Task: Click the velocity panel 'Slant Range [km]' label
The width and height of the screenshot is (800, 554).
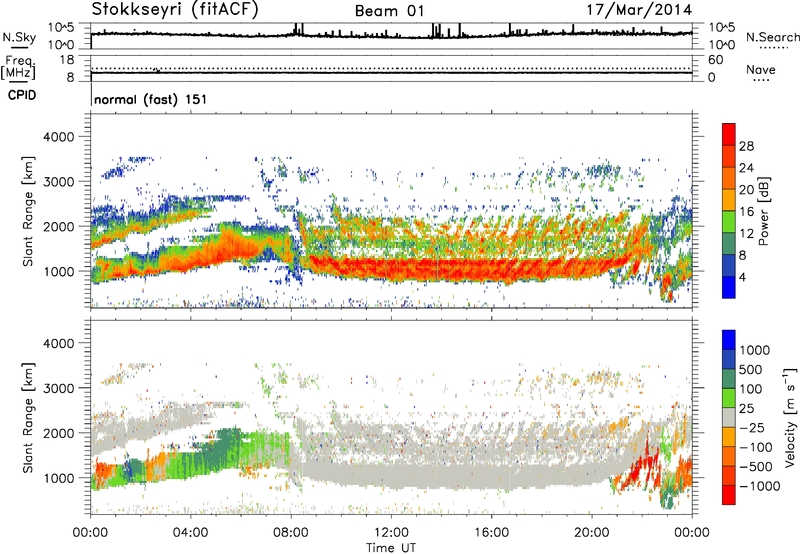Action: pos(28,417)
